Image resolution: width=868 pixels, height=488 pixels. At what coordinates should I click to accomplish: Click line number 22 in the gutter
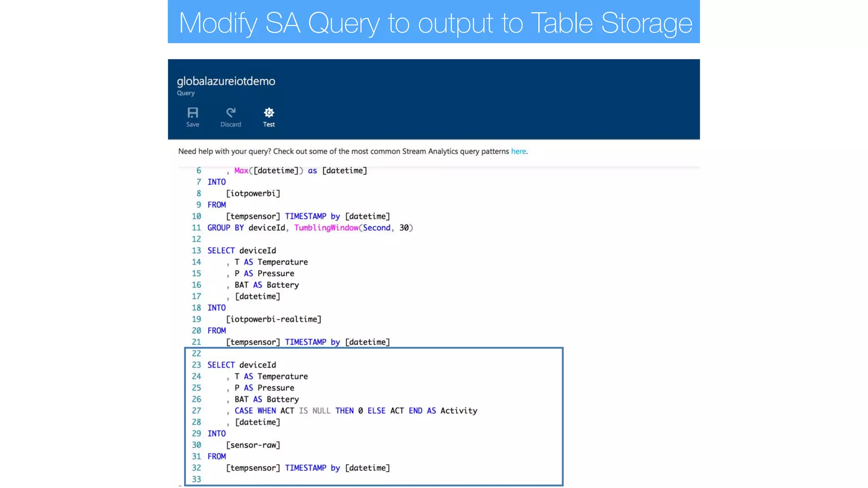(x=196, y=354)
